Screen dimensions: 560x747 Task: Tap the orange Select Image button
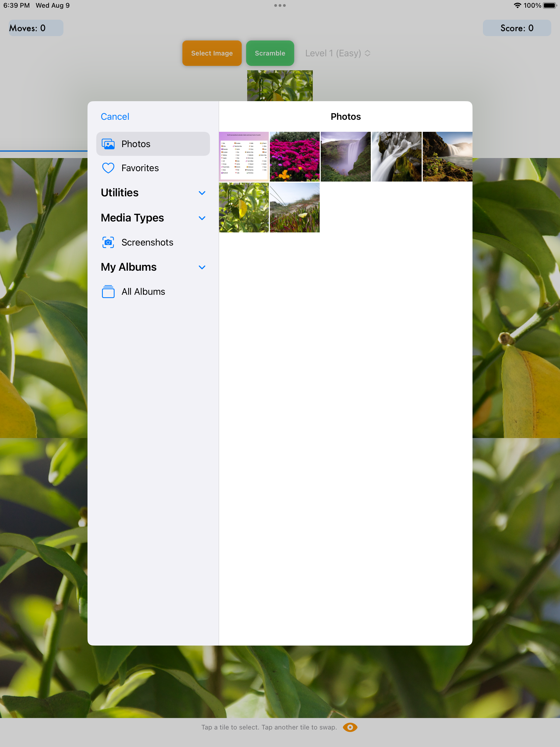[x=212, y=53]
